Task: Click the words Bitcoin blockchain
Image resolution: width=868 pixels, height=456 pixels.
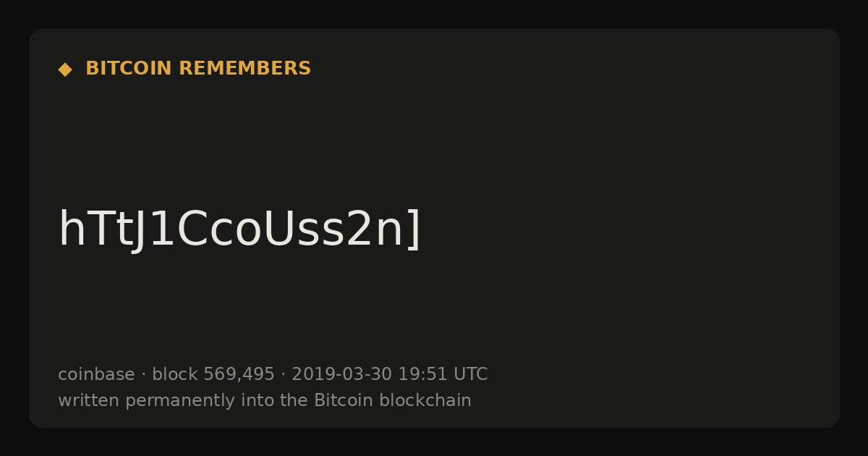Action: [393, 400]
